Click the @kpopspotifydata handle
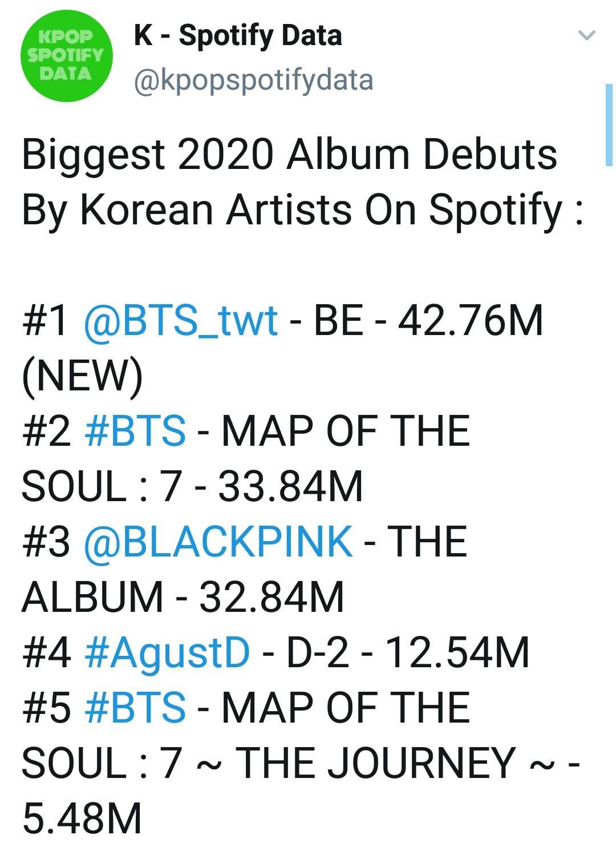 253,80
